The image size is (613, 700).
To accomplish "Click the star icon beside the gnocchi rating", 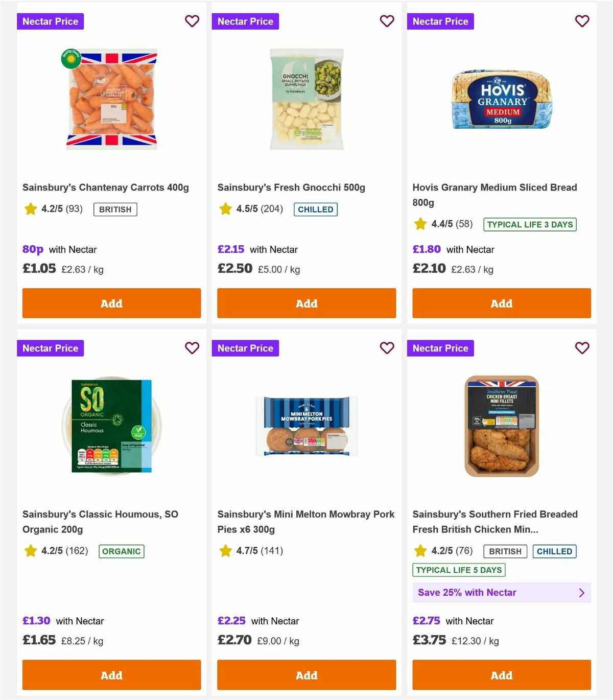I will point(225,209).
